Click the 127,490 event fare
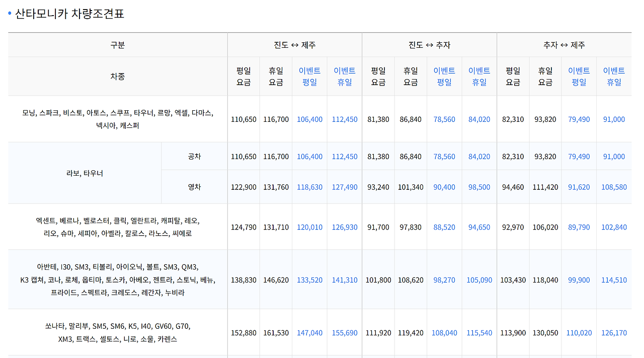Image resolution: width=644 pixels, height=358 pixels. (345, 187)
